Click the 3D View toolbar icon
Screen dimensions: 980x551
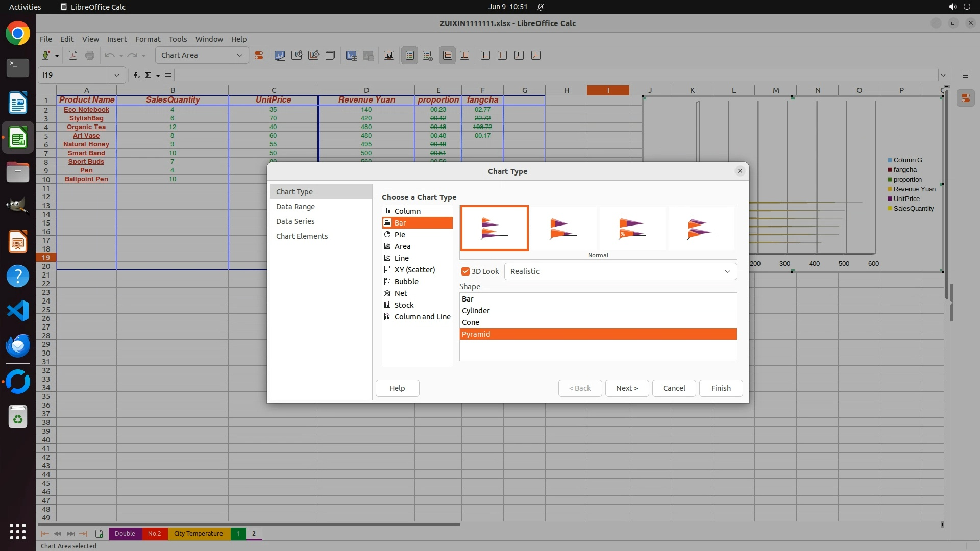coord(330,55)
